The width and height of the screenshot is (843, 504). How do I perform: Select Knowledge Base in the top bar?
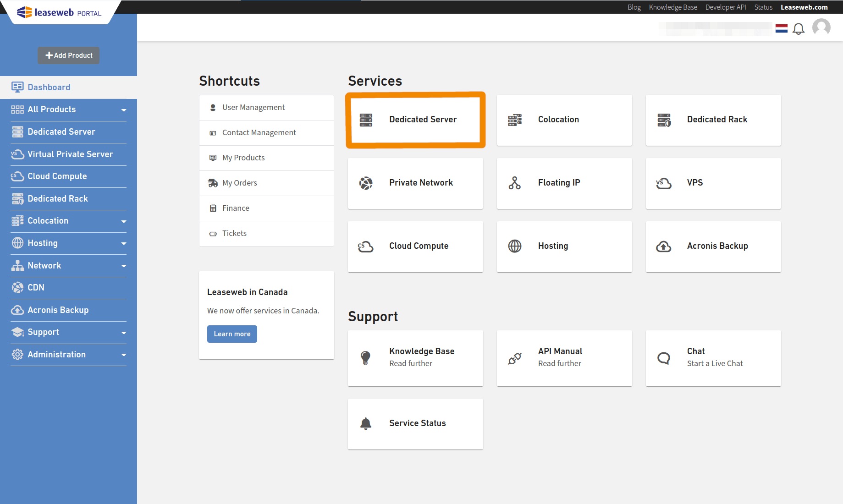[672, 7]
